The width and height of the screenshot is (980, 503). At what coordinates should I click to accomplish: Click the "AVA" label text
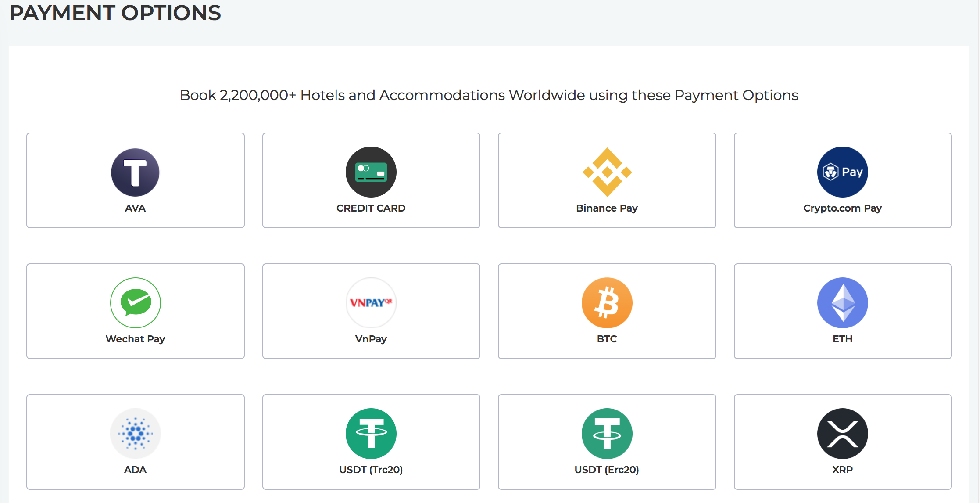(135, 208)
